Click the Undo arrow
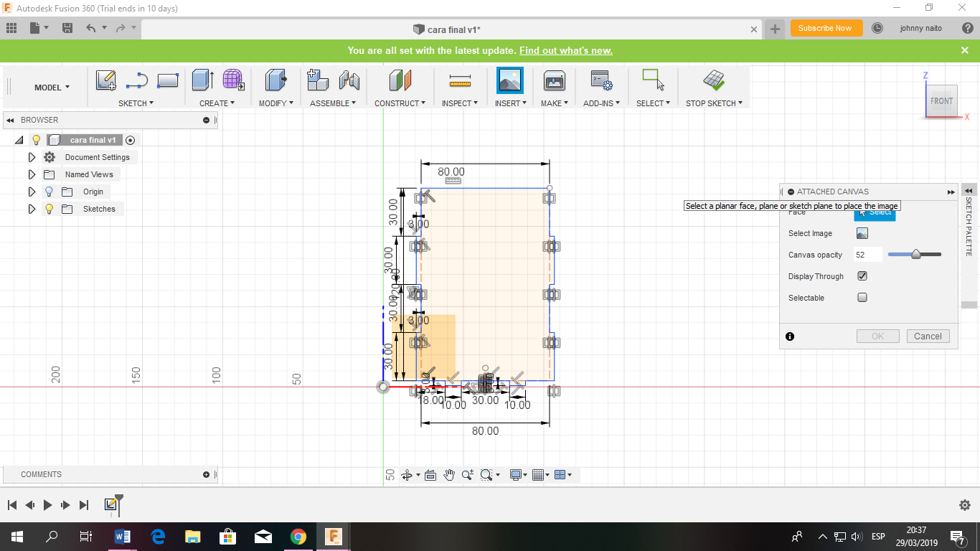This screenshot has width=980, height=551. [x=90, y=28]
